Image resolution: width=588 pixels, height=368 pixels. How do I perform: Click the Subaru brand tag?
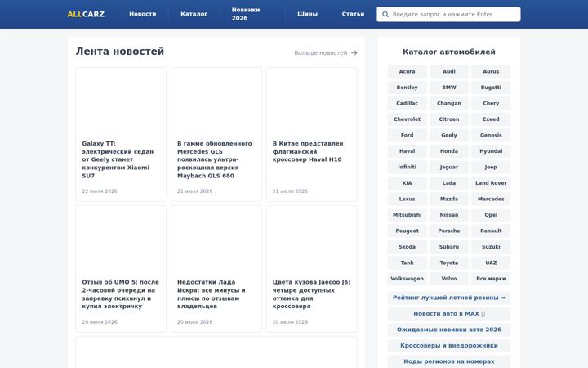pyautogui.click(x=449, y=247)
